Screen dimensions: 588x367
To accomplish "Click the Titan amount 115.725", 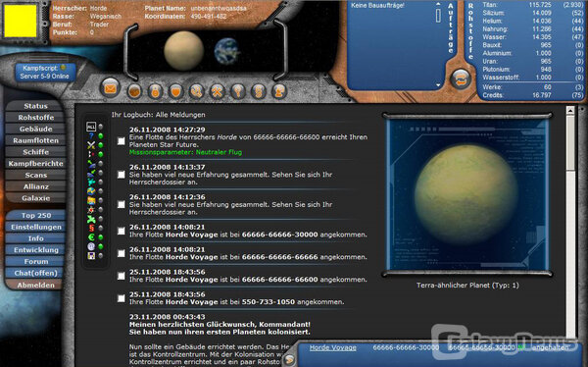I will 540,5.
